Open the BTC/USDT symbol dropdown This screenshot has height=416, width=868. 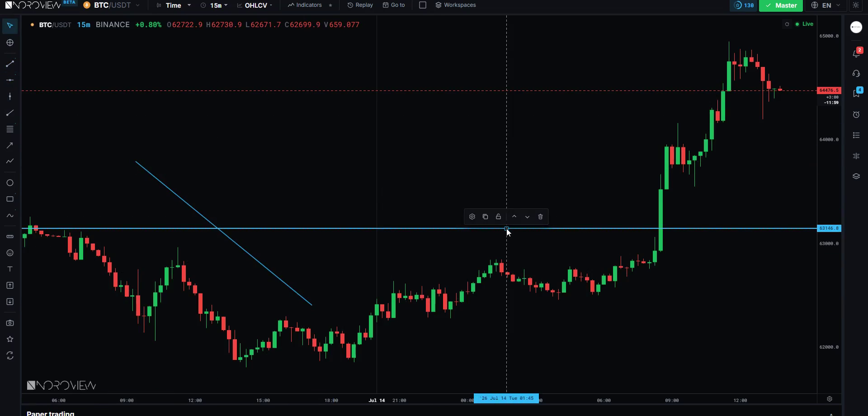click(x=112, y=5)
